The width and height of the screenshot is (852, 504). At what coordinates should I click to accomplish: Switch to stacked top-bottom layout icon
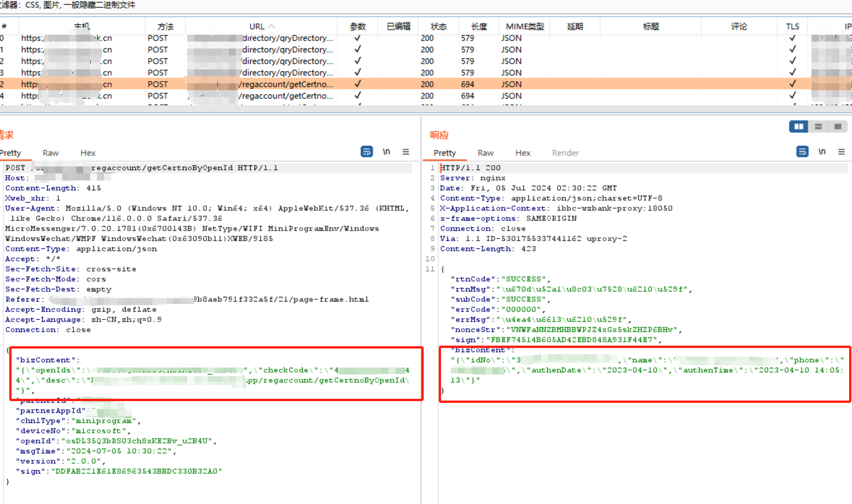pyautogui.click(x=818, y=126)
